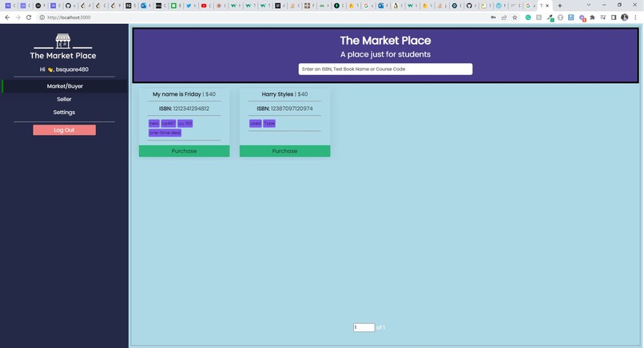644x348 pixels.
Task: Click the browser forward arrow
Action: (x=18, y=18)
